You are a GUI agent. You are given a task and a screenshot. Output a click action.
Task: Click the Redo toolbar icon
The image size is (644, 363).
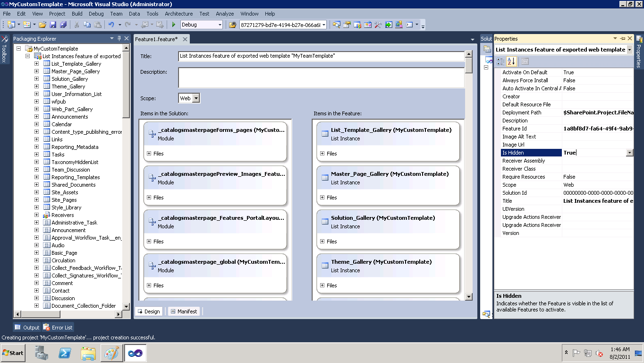point(128,25)
